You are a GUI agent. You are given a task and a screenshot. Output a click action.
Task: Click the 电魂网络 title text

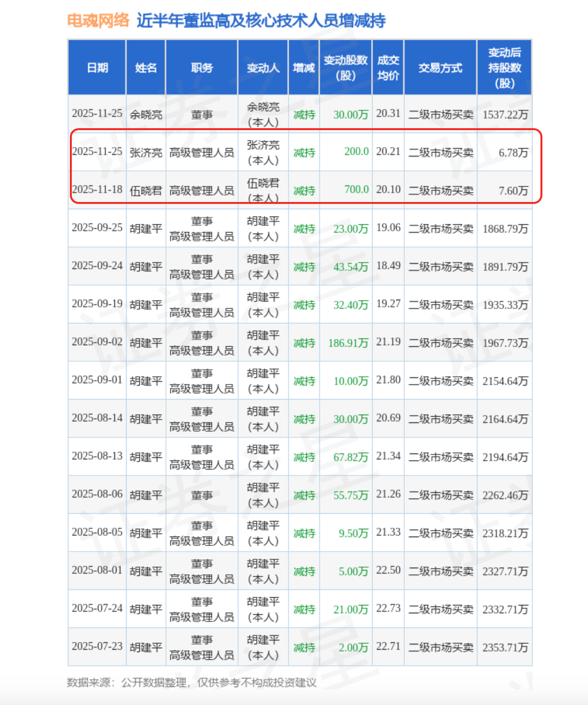98,20
